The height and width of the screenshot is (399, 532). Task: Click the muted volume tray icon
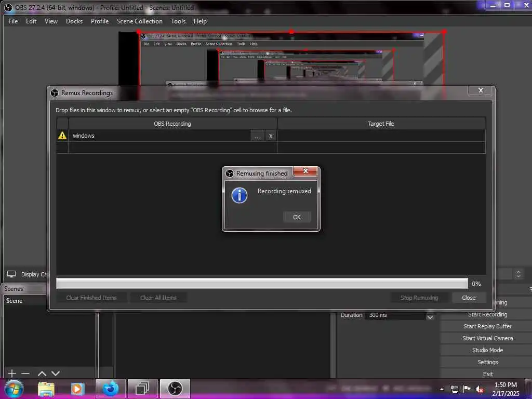(x=480, y=389)
